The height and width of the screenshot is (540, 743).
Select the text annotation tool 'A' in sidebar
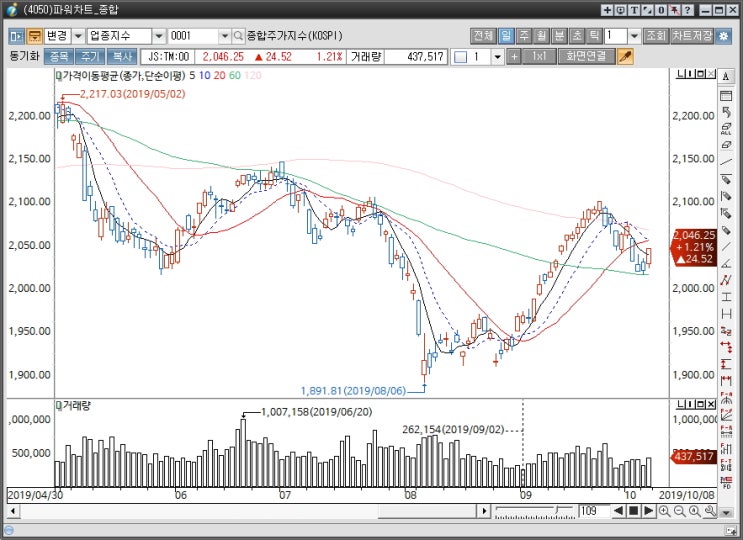[x=725, y=77]
